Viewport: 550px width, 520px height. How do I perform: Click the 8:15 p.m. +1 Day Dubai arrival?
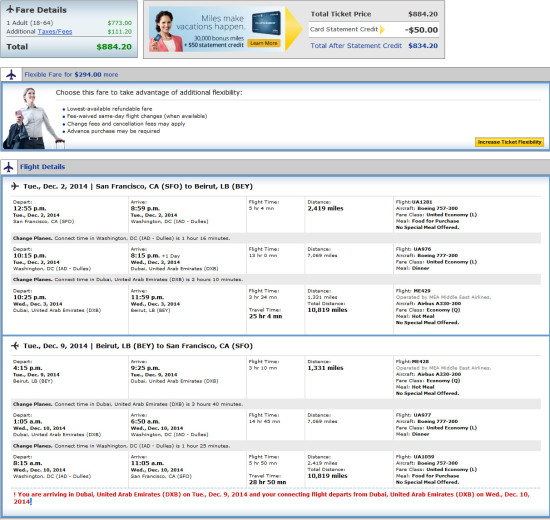click(155, 256)
